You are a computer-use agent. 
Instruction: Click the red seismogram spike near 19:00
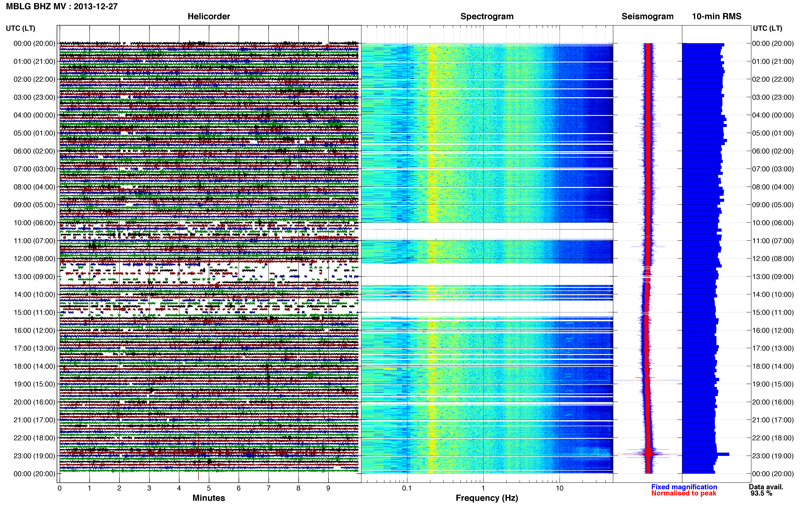click(x=648, y=380)
